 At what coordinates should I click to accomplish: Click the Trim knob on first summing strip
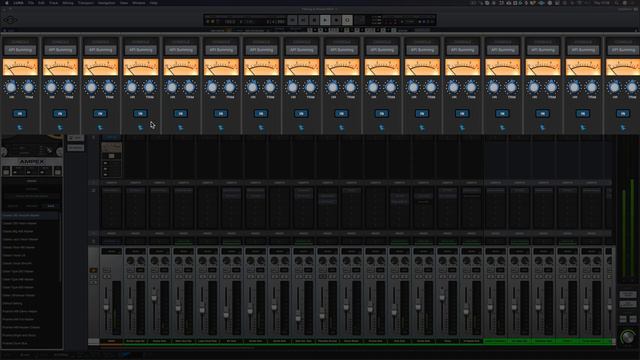coord(29,87)
